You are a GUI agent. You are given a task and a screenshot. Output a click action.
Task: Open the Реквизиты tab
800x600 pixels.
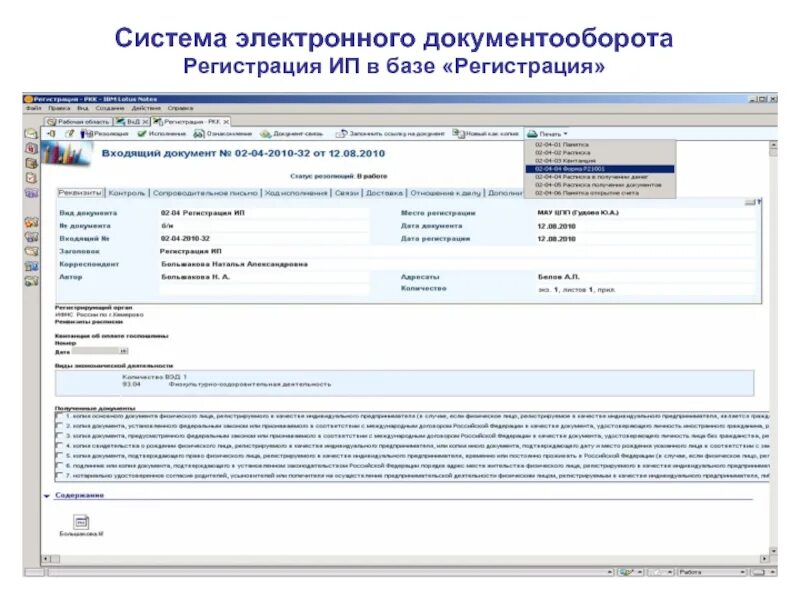click(80, 193)
